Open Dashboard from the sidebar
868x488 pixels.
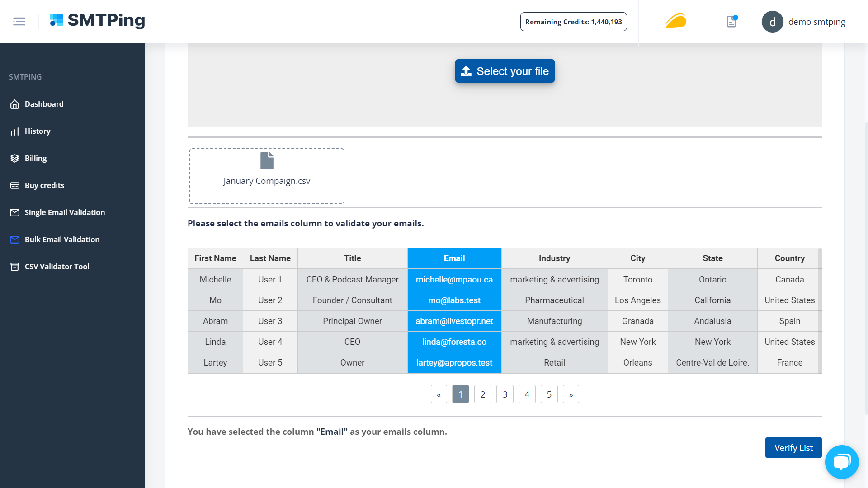coord(44,104)
